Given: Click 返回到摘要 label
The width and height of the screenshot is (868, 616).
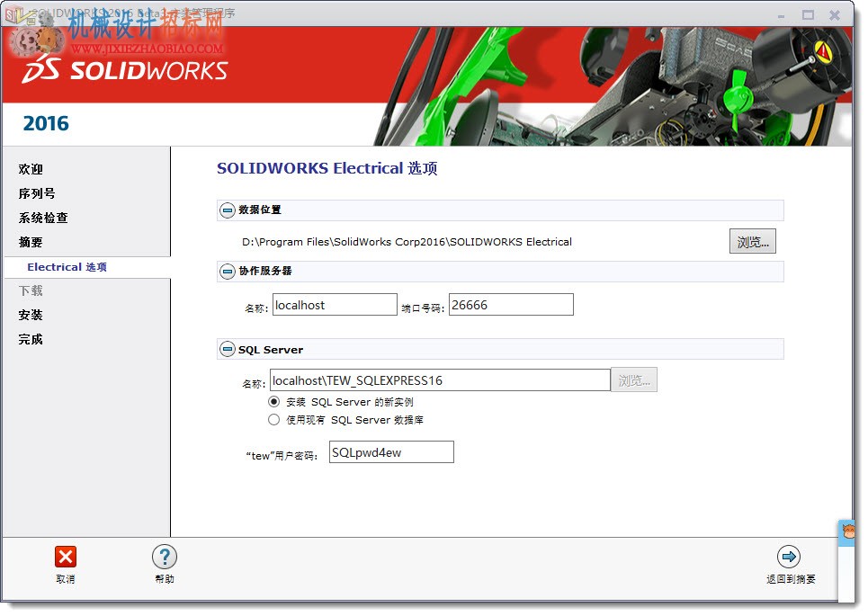Looking at the screenshot, I should click(791, 579).
